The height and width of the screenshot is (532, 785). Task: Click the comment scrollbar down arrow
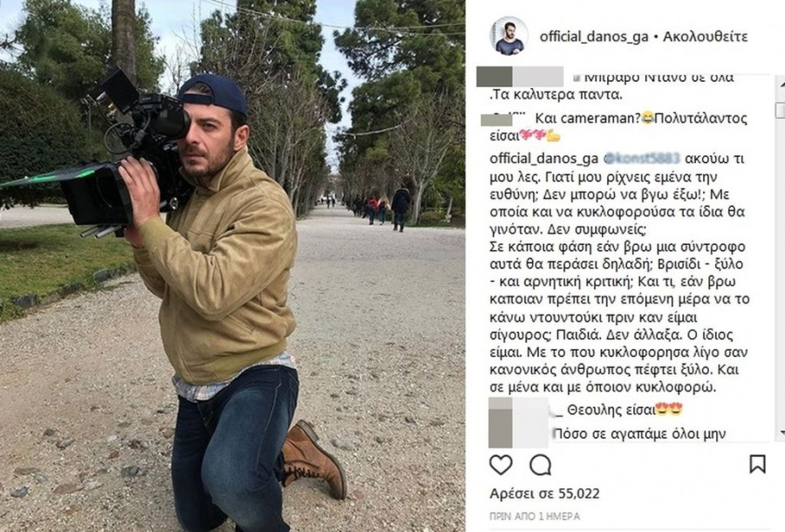(x=780, y=433)
